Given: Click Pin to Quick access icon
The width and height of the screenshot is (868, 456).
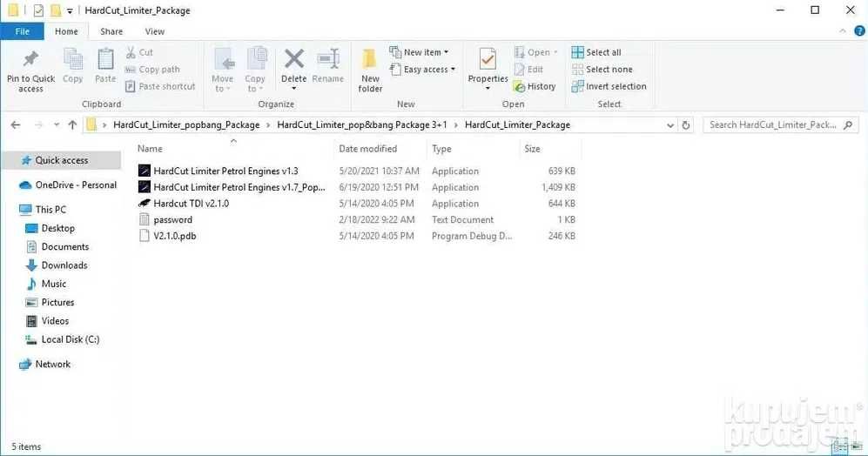Looking at the screenshot, I should pos(30,59).
